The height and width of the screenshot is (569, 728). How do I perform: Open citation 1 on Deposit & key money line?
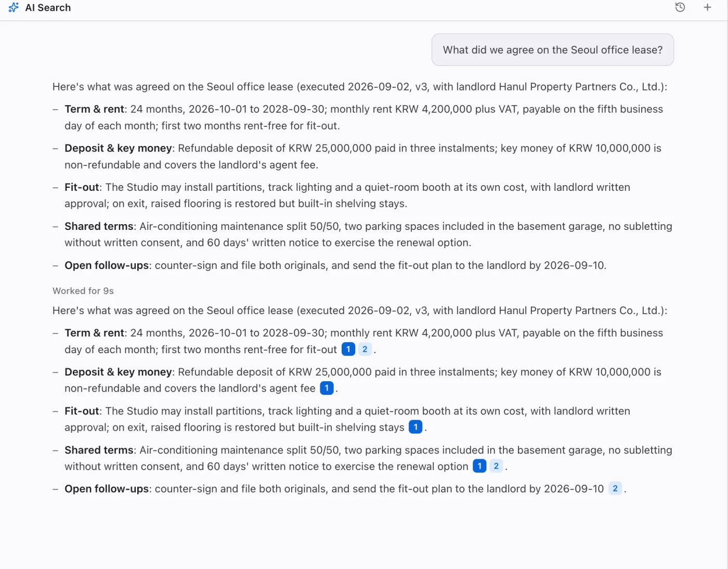coord(327,388)
